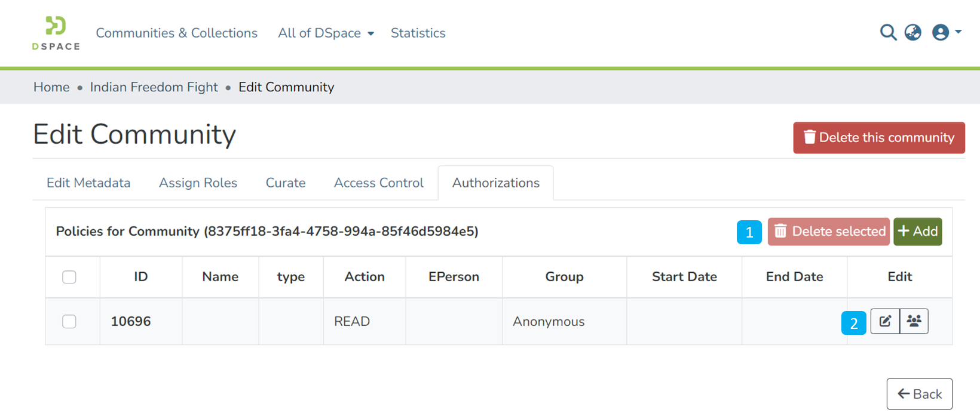The width and height of the screenshot is (980, 419).
Task: Open the Assign Roles tab
Action: click(198, 183)
